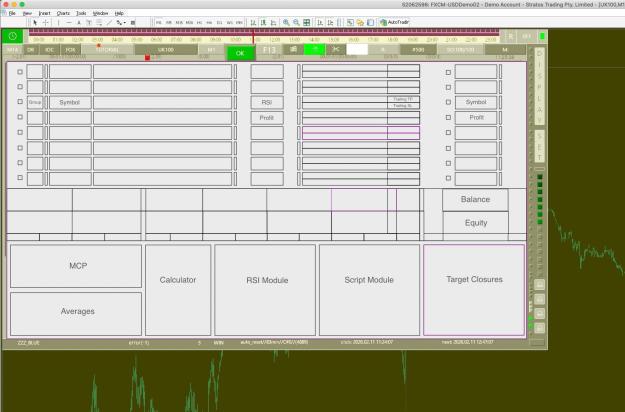This screenshot has height=412, width=625.
Task: Tick bottom checkbox in the right column
Action: click(x=448, y=178)
